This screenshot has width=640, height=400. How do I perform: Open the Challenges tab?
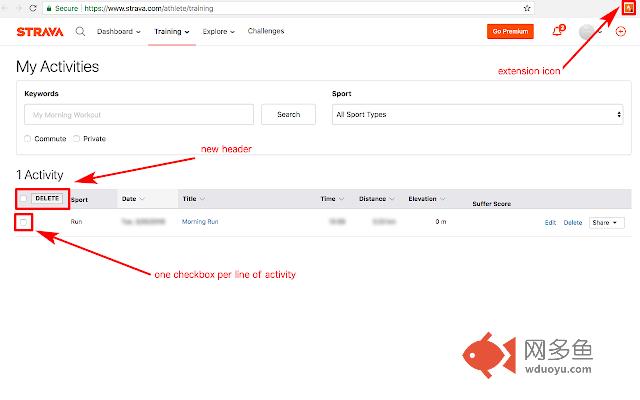coord(265,32)
